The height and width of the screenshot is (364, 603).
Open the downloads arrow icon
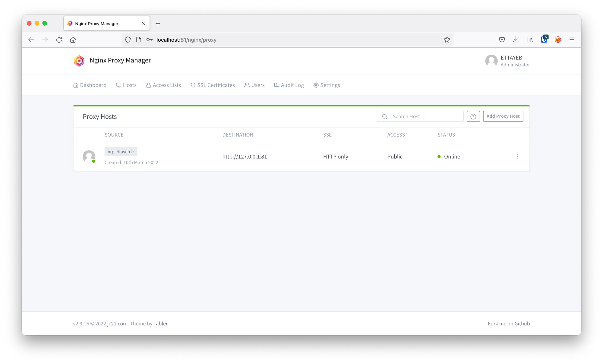[516, 40]
